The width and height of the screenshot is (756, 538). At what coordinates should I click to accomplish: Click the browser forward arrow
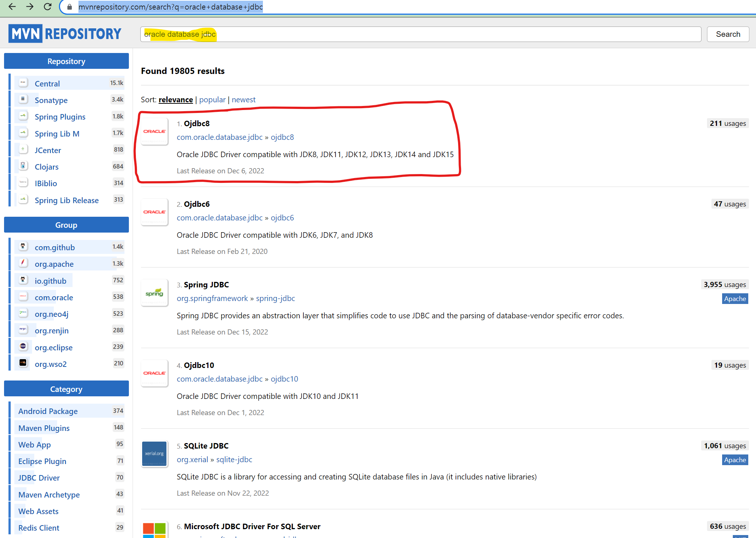tap(30, 7)
